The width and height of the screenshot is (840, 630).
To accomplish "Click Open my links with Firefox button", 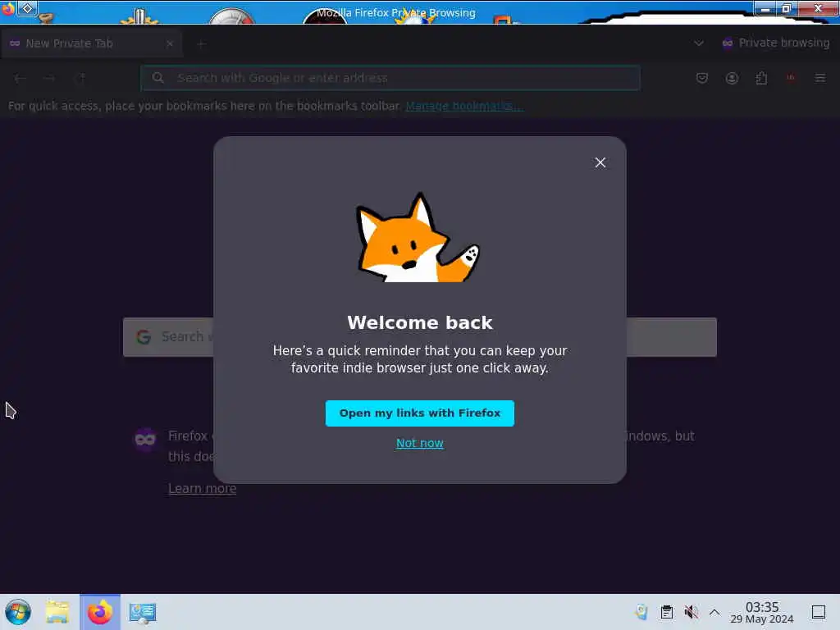I will pyautogui.click(x=419, y=413).
